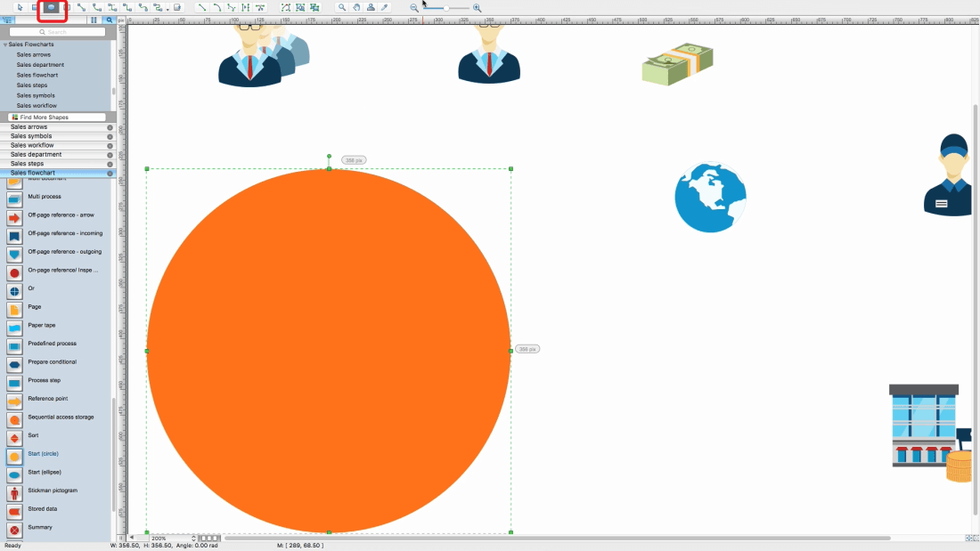Switch library panel to grid view
980x551 pixels.
[x=94, y=20]
